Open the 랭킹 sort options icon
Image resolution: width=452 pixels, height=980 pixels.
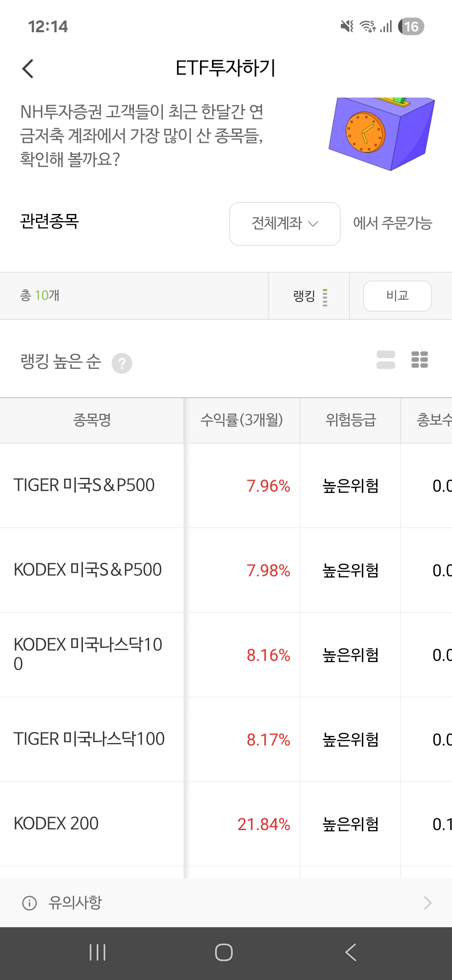tap(325, 297)
